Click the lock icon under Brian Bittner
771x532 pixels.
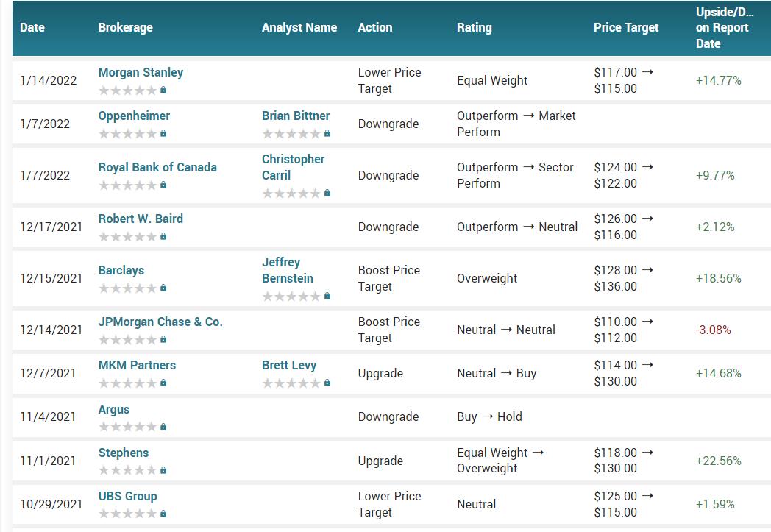click(x=327, y=133)
